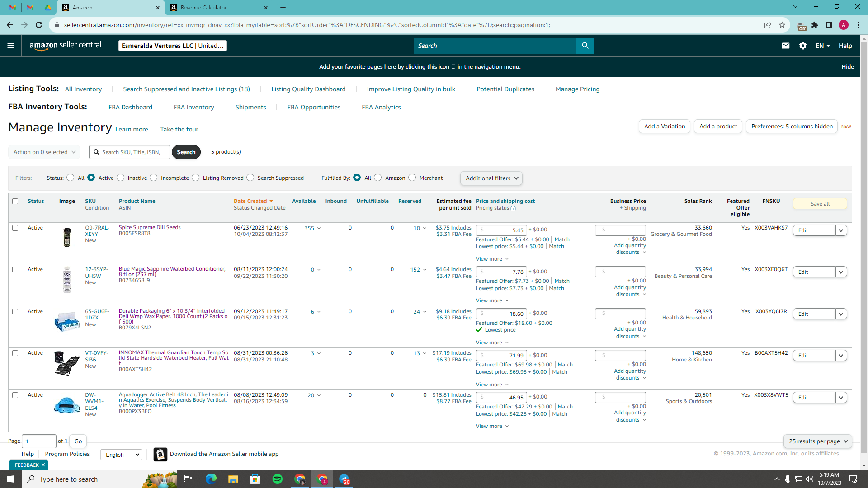
Task: Open the Chrome profile avatar
Action: click(x=844, y=25)
